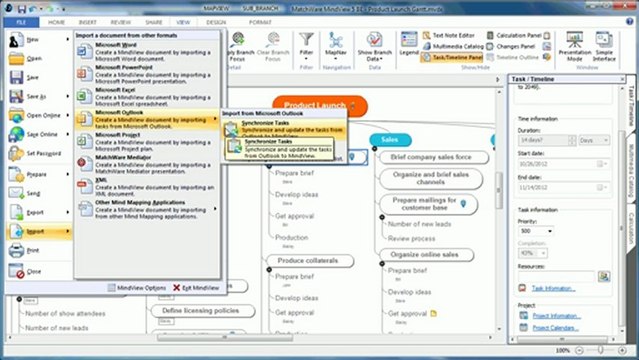639x360 pixels.
Task: Expand the Export submenu arrow
Action: [68, 212]
